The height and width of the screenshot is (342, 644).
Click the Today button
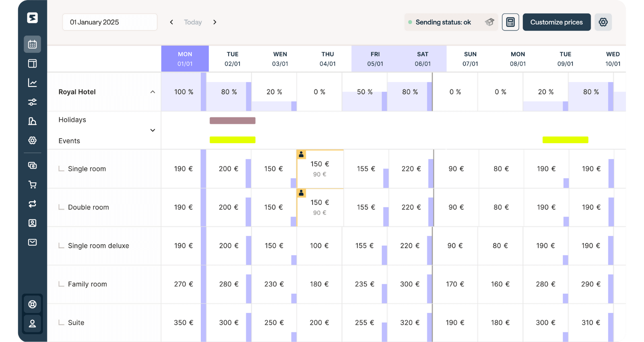pyautogui.click(x=193, y=22)
